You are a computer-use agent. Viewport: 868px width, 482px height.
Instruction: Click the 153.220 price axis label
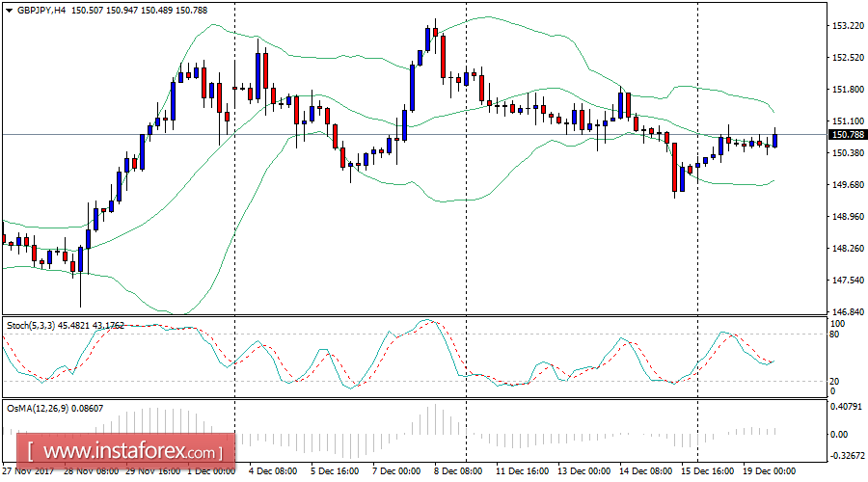848,25
